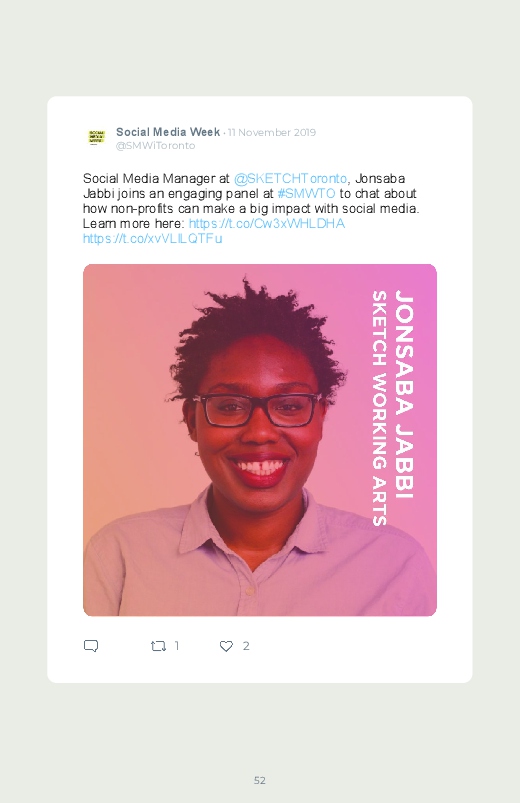Screen dimensions: 520x803
Task: Click the Social Media Week avatar logo
Action: click(x=97, y=137)
